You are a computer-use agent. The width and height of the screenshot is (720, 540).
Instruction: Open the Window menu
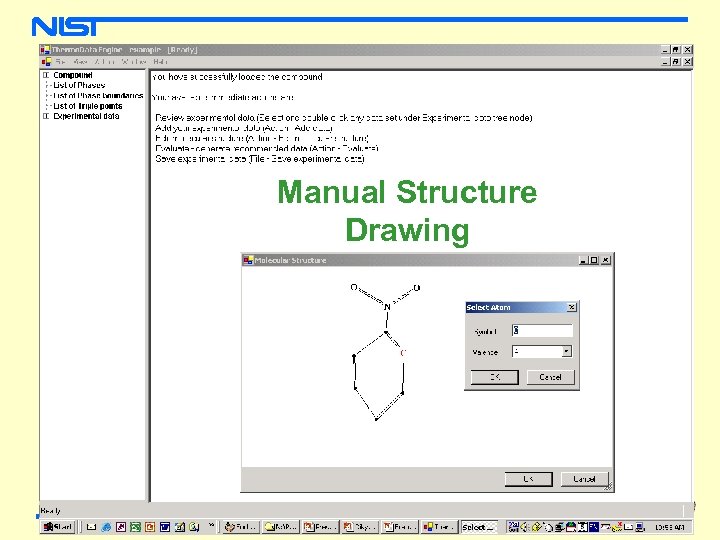pyautogui.click(x=134, y=62)
